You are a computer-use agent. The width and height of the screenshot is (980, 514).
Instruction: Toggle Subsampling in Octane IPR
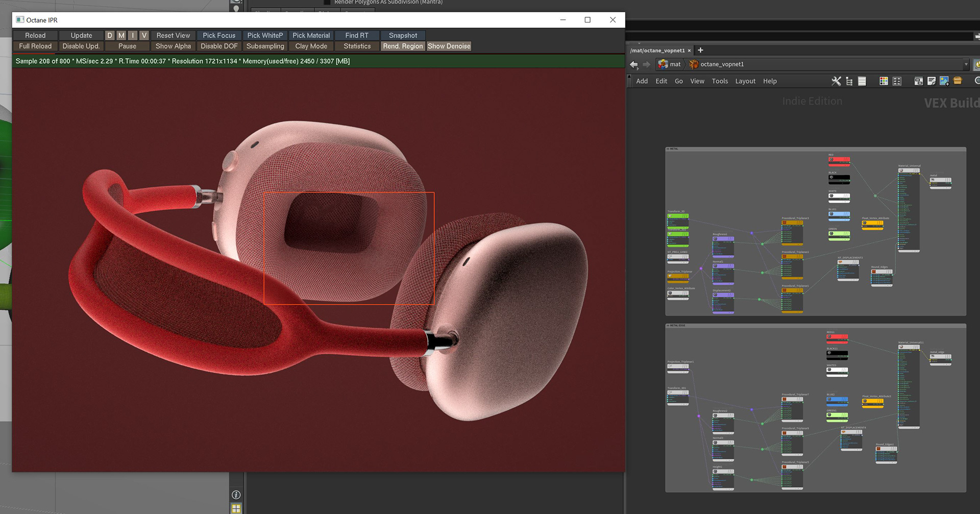coord(265,46)
